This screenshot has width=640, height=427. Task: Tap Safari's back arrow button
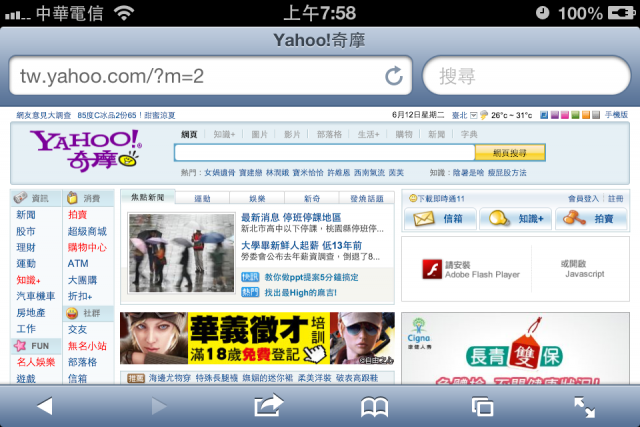44,406
